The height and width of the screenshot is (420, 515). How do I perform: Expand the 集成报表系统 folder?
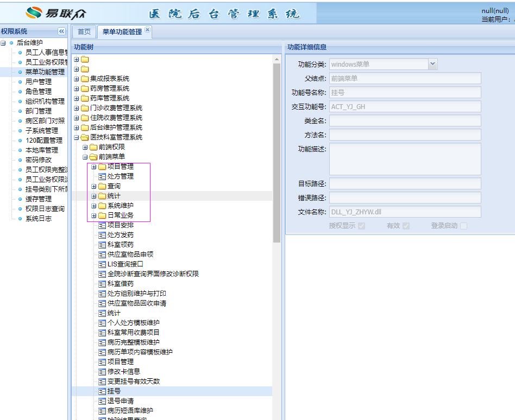pos(76,79)
